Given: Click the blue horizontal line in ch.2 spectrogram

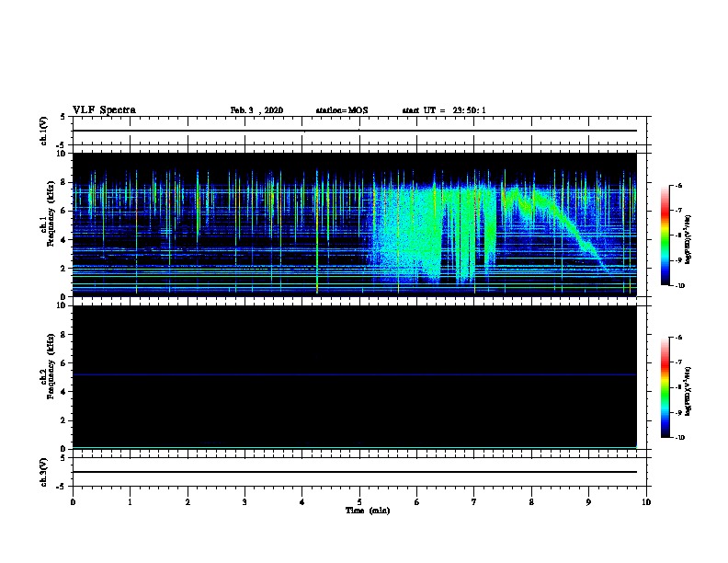Looking at the screenshot, I should tap(354, 374).
